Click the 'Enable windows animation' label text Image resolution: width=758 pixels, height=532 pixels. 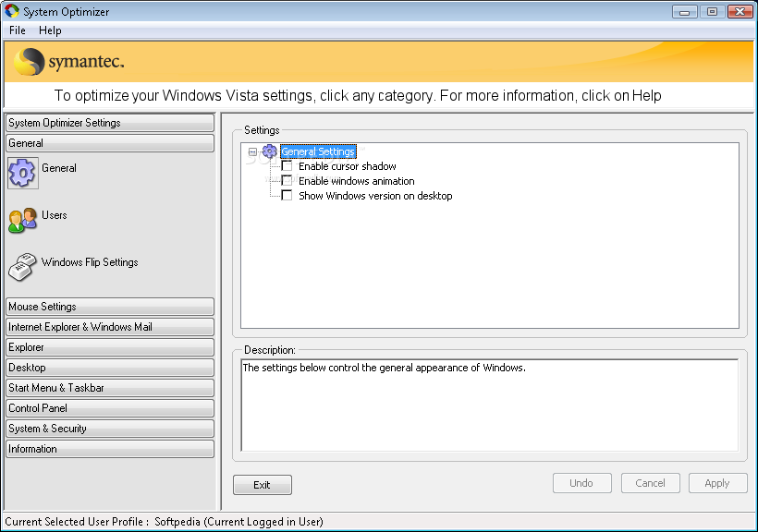pyautogui.click(x=357, y=181)
